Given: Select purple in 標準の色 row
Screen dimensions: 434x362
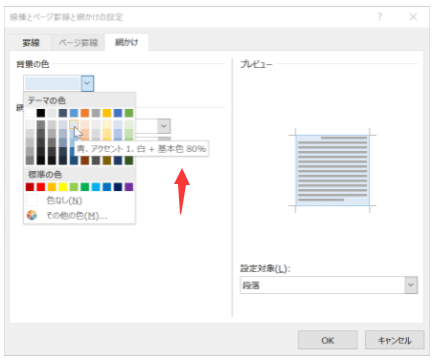Looking at the screenshot, I should [x=129, y=187].
